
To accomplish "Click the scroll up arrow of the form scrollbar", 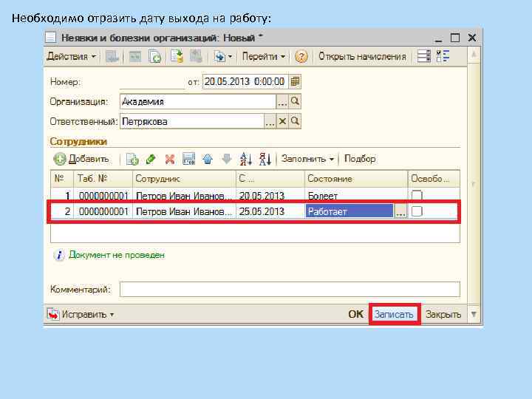I will pyautogui.click(x=474, y=55).
